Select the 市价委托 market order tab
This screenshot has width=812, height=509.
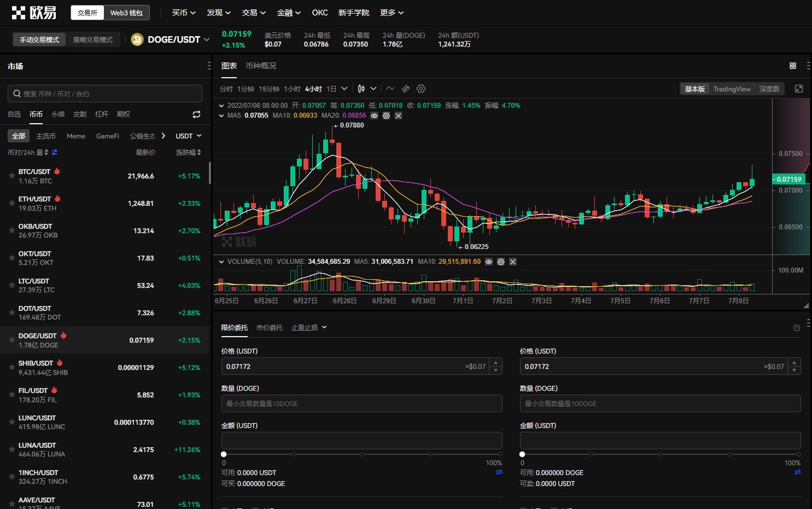pyautogui.click(x=270, y=327)
